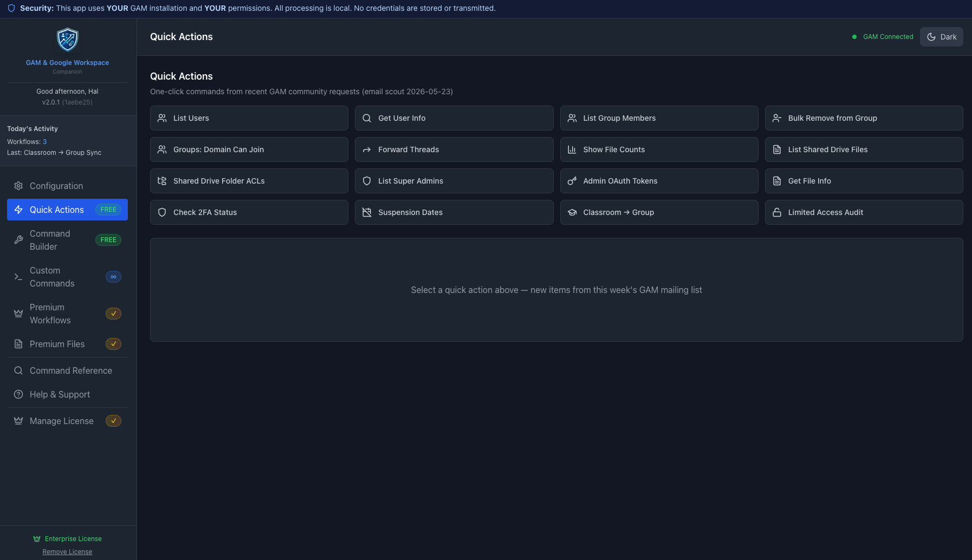The image size is (972, 560).
Task: Click the FREE badge next to Command Builder
Action: tap(108, 240)
